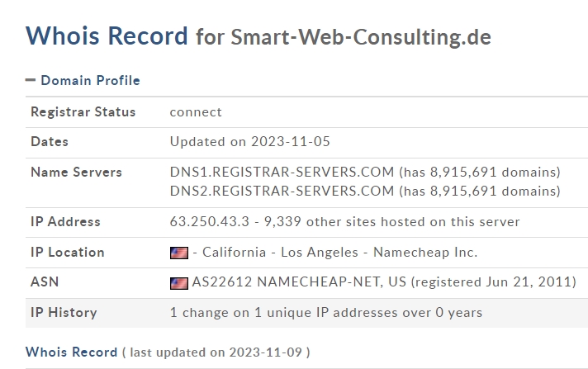Select the 'connect' registrar status value
Screen dimensions: 588x369
coord(196,112)
